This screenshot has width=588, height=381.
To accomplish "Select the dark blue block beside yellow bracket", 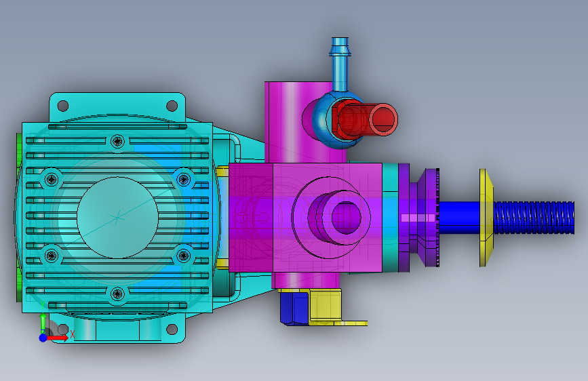I will [294, 308].
